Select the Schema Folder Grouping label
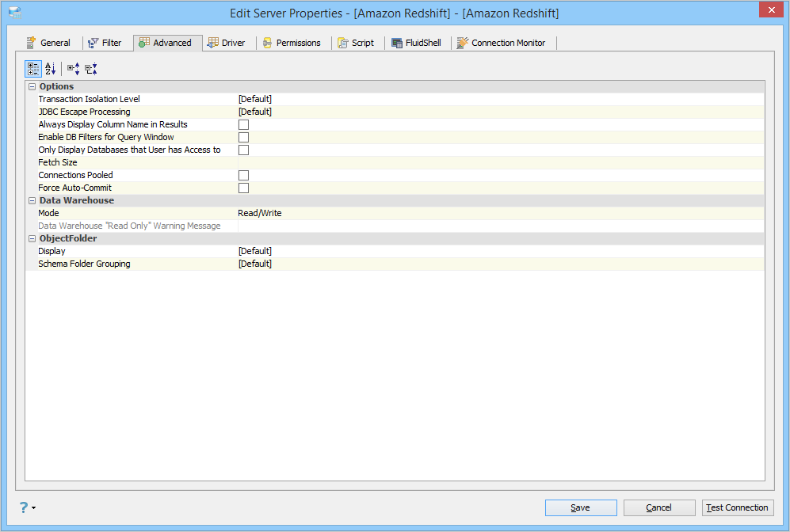The height and width of the screenshot is (532, 790). coord(84,264)
